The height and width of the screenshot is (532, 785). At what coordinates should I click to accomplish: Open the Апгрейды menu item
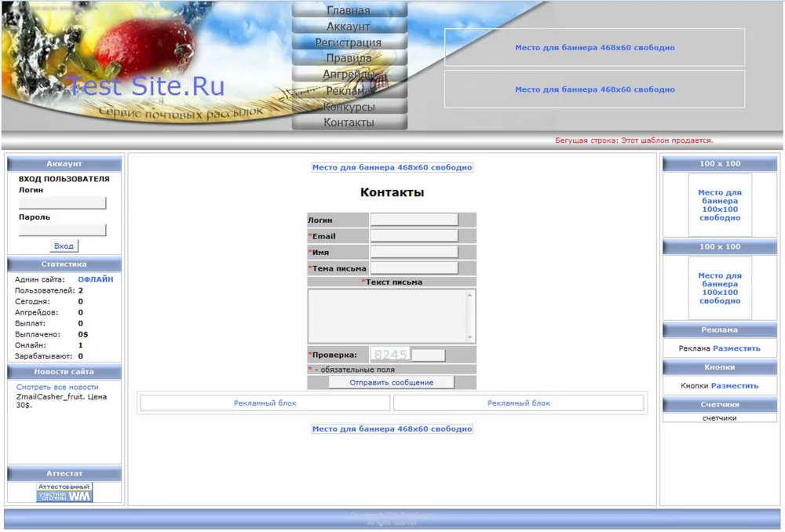coord(349,74)
